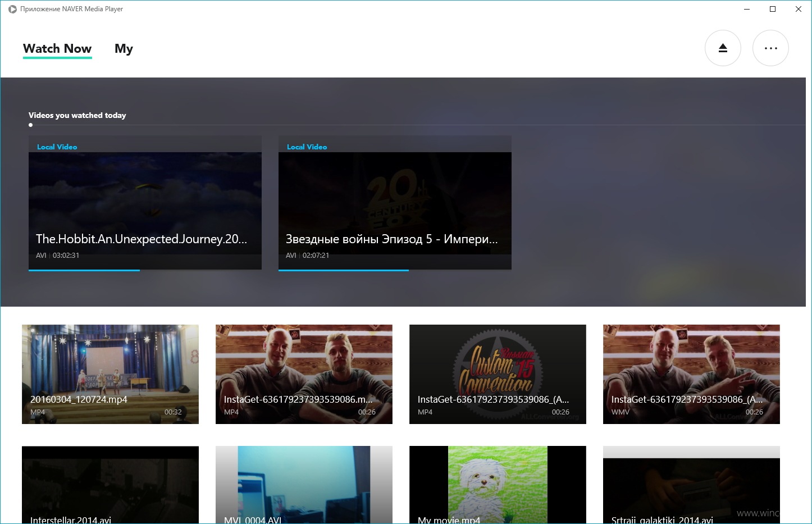Click the 00:32 duration on 20160304_120724.mp4
The height and width of the screenshot is (524, 812).
pos(173,412)
